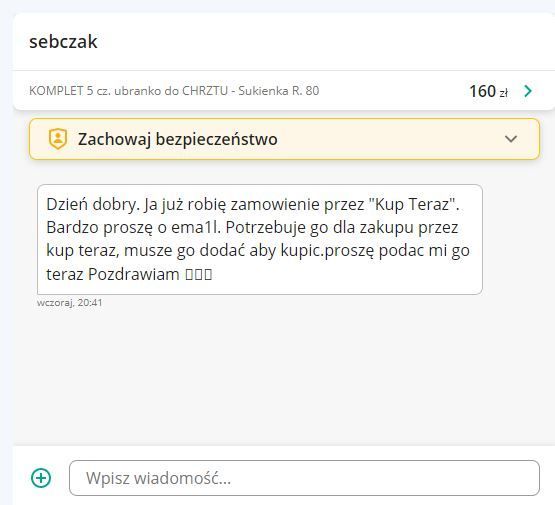
Task: Focus the Wpisz wiadomość message field
Action: (304, 478)
